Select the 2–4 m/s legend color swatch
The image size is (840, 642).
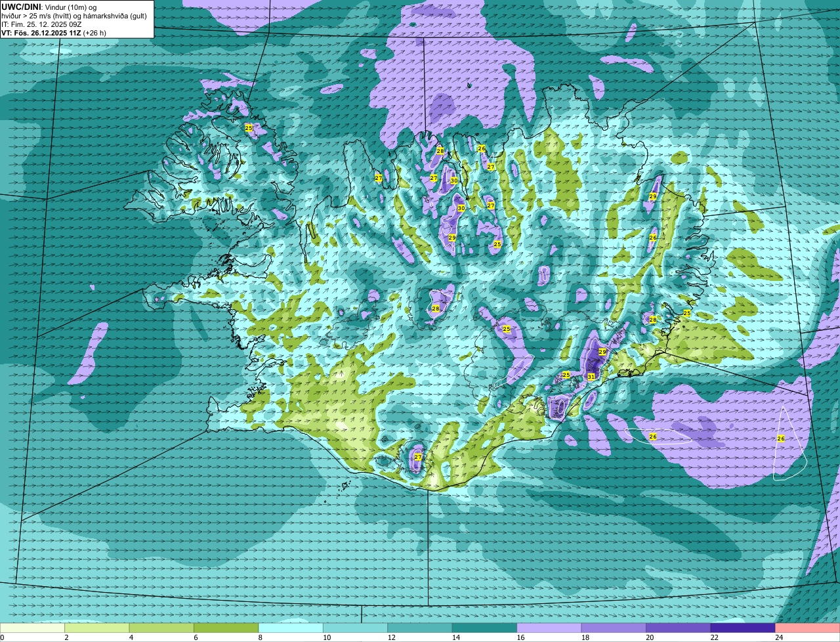click(x=97, y=628)
